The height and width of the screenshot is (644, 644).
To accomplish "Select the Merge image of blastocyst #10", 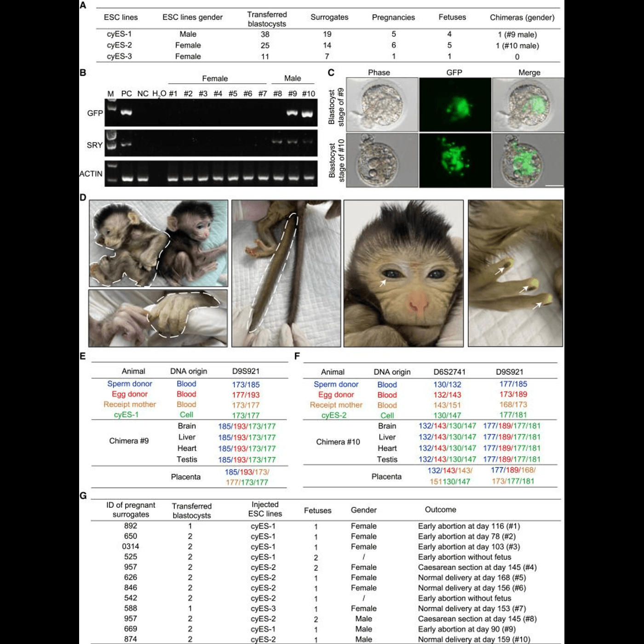I will pyautogui.click(x=528, y=161).
